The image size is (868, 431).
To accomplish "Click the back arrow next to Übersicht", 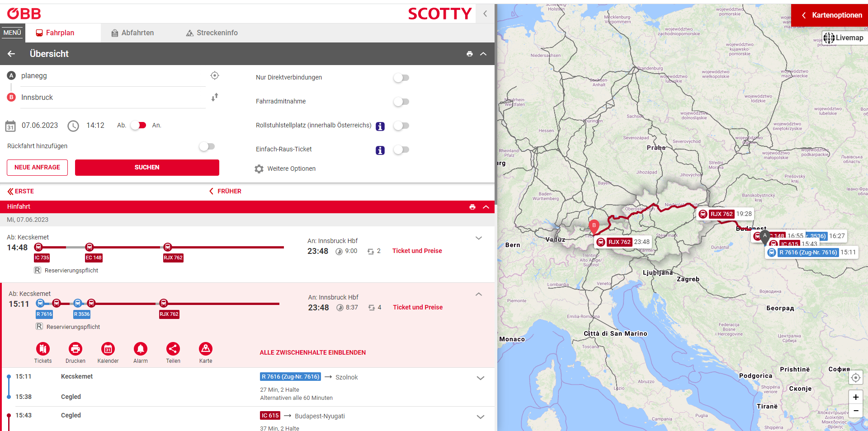I will pyautogui.click(x=11, y=54).
